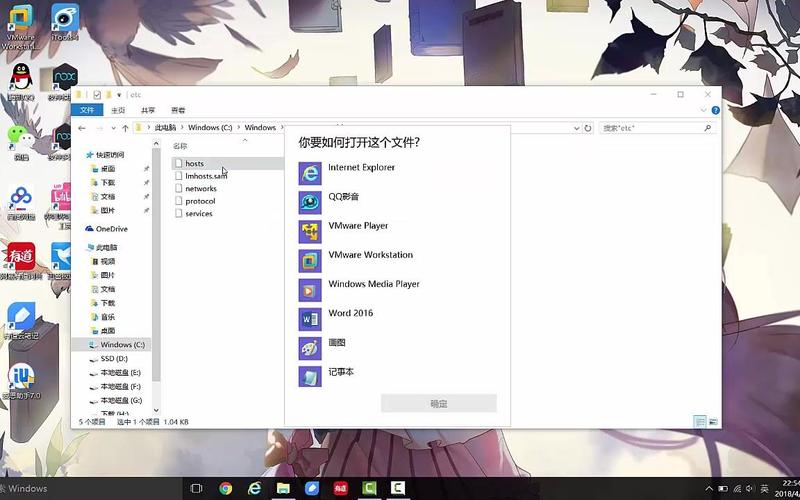Switch to large icons view in status bar
Viewport: 800px width, 500px height.
[x=713, y=421]
